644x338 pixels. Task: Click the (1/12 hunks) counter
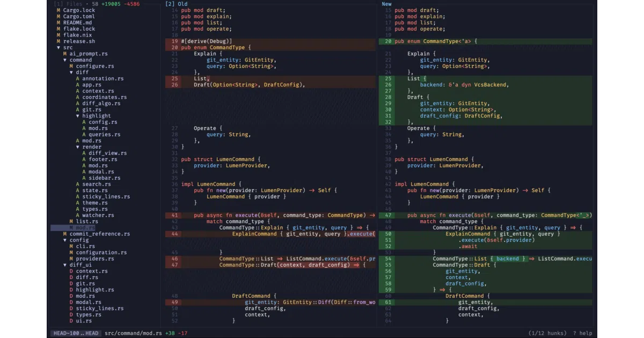[x=547, y=333]
